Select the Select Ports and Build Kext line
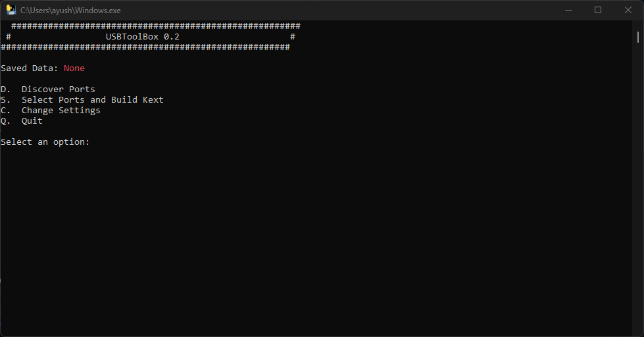 click(x=82, y=100)
